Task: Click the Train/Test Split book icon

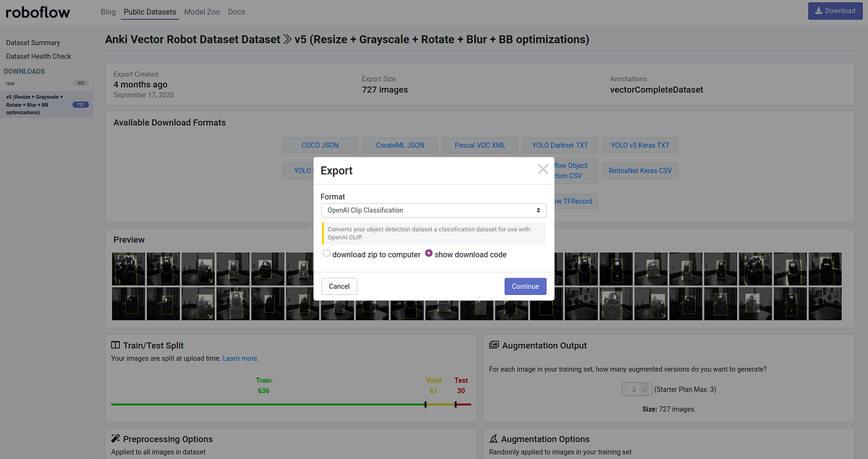Action: click(x=114, y=345)
